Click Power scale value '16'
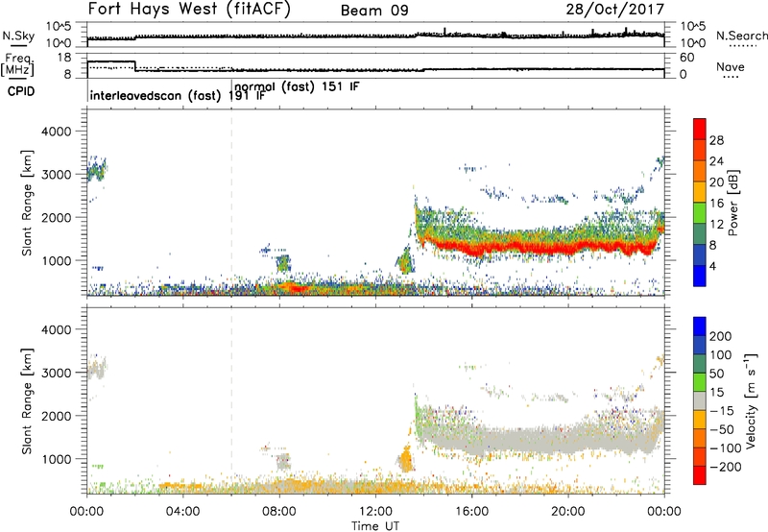Image resolution: width=768 pixels, height=532 pixels. 716,204
